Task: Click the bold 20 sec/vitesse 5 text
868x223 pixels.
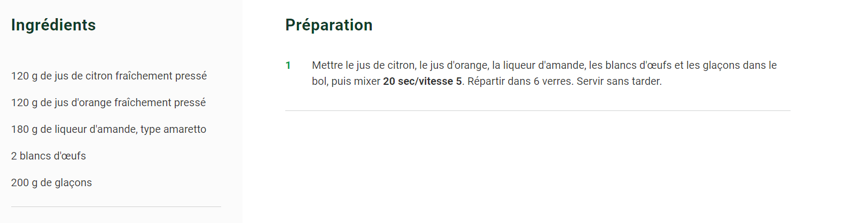Action: (x=422, y=81)
